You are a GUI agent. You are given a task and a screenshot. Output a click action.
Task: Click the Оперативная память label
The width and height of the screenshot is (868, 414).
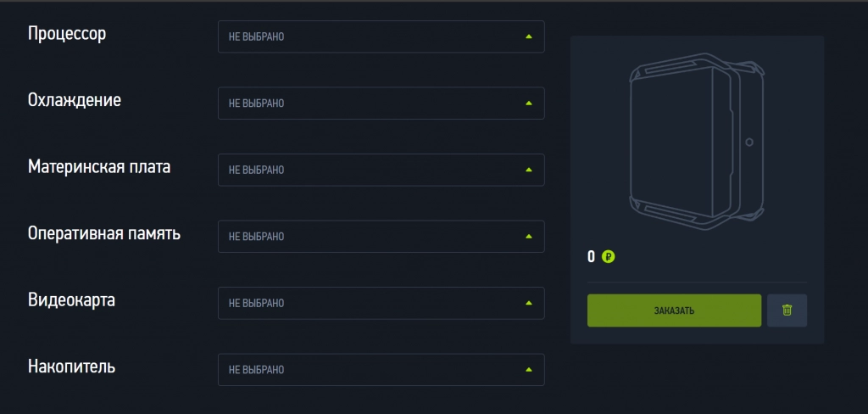104,233
